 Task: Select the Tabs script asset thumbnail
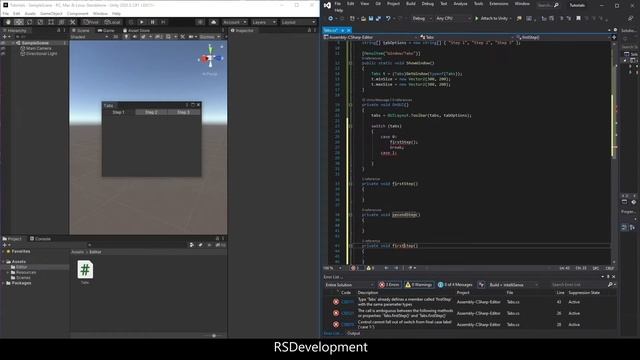click(85, 270)
